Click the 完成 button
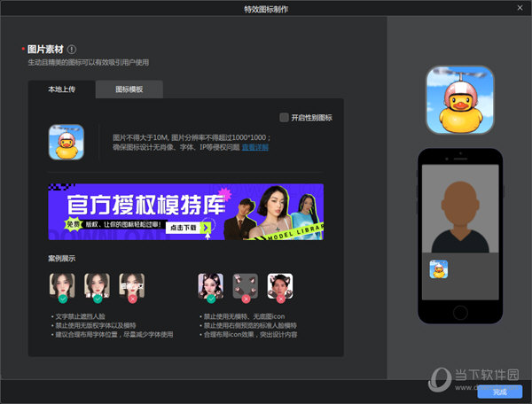The height and width of the screenshot is (404, 532). point(500,392)
